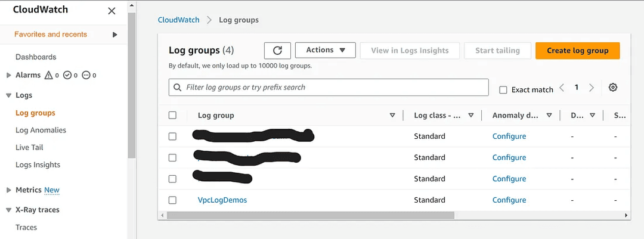
Task: Click the New badge beside Metrics
Action: click(52, 190)
